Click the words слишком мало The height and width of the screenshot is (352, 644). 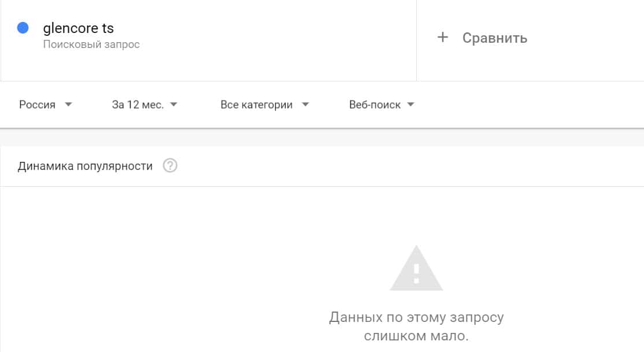click(x=416, y=336)
